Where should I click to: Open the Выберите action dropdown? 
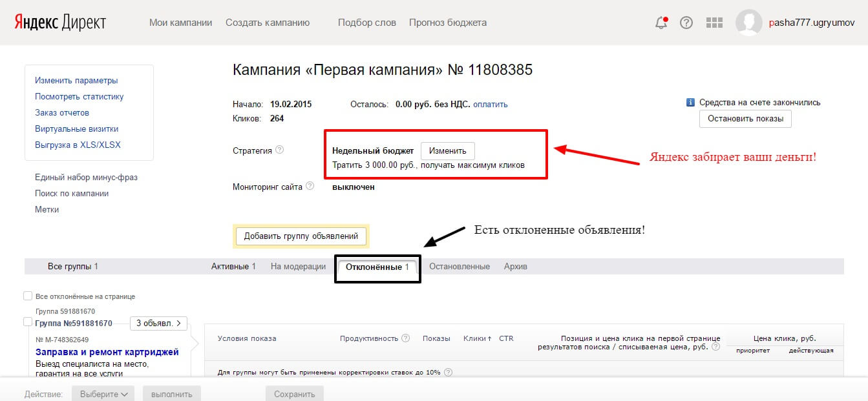click(x=103, y=394)
